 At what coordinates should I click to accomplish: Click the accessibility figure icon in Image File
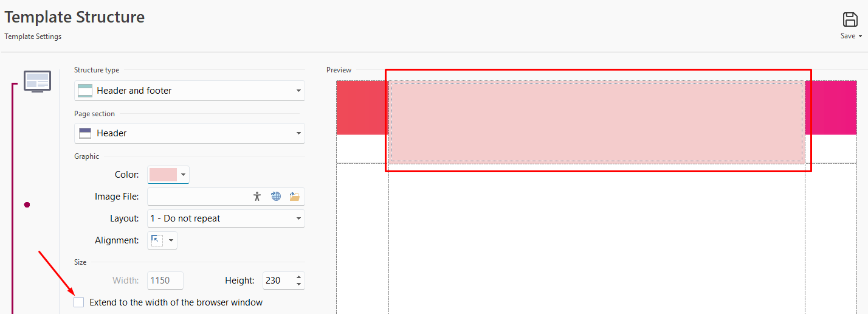click(257, 196)
